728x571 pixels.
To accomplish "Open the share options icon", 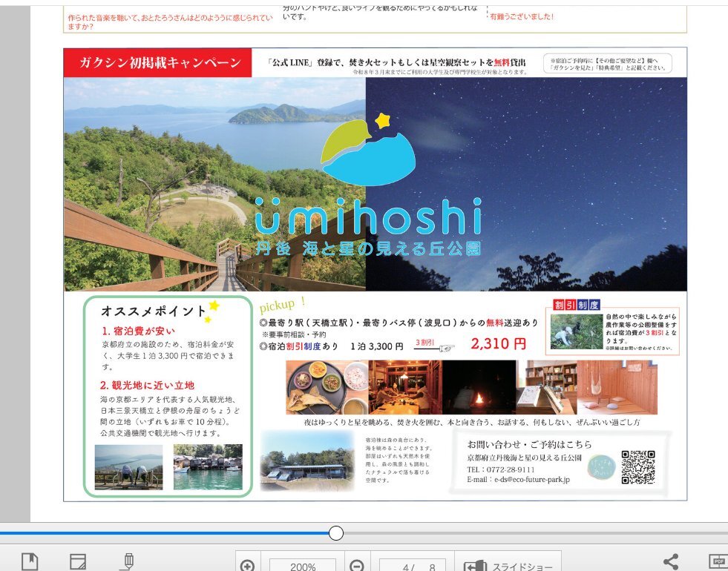I will (x=671, y=561).
